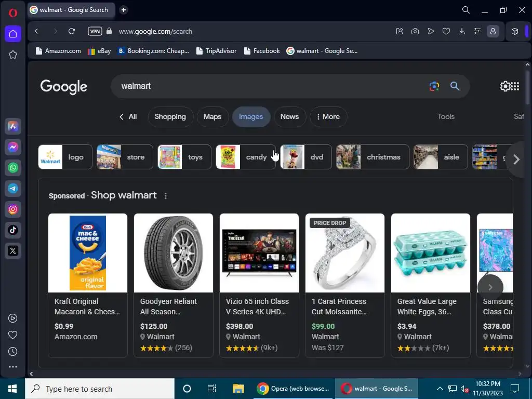The width and height of the screenshot is (532, 399).
Task: Filter images by the candy chip
Action: click(x=246, y=157)
